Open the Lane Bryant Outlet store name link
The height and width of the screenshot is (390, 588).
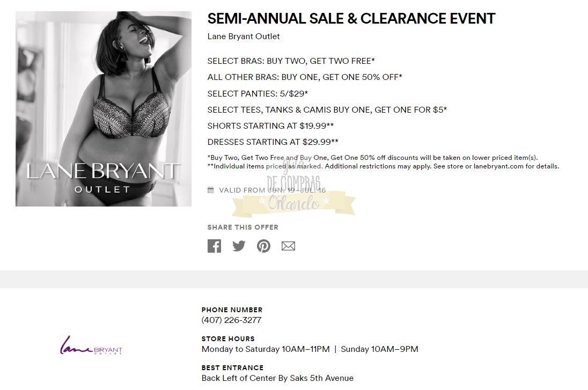click(x=244, y=36)
